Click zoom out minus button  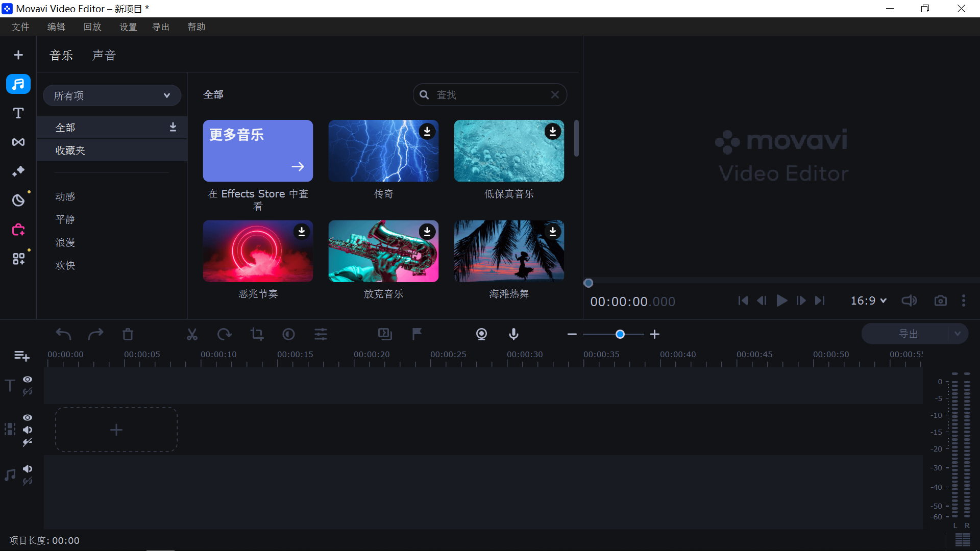(x=572, y=334)
